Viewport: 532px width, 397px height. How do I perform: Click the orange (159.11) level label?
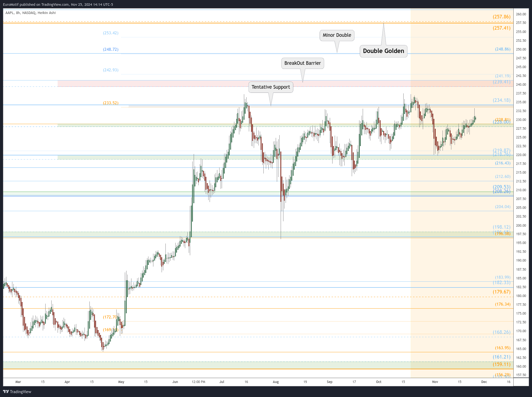pos(502,364)
